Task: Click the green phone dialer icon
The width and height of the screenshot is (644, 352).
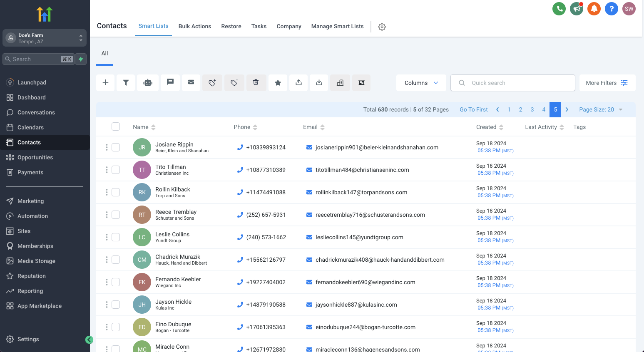Action: point(559,9)
